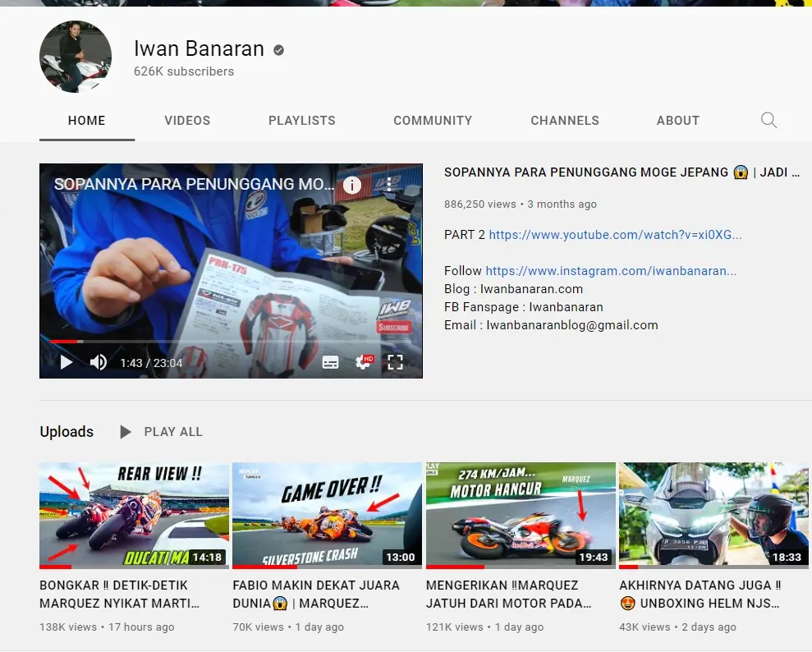The width and height of the screenshot is (812, 652).
Task: Click the 626K subscribers text
Action: click(x=184, y=71)
